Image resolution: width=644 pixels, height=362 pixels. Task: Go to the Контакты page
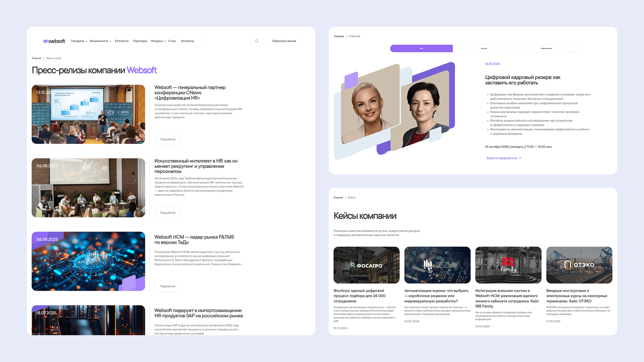pyautogui.click(x=187, y=41)
